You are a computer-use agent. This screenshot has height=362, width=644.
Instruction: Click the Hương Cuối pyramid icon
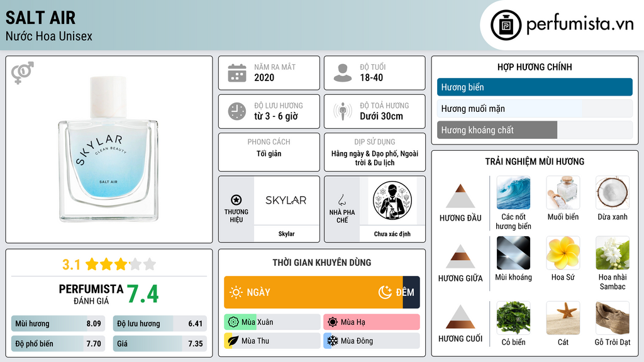(460, 317)
